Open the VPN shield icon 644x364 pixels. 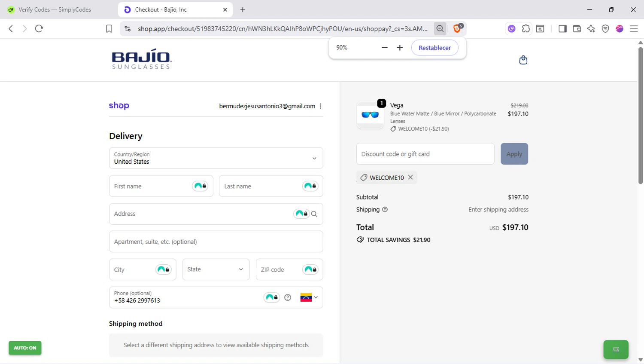[x=605, y=29]
